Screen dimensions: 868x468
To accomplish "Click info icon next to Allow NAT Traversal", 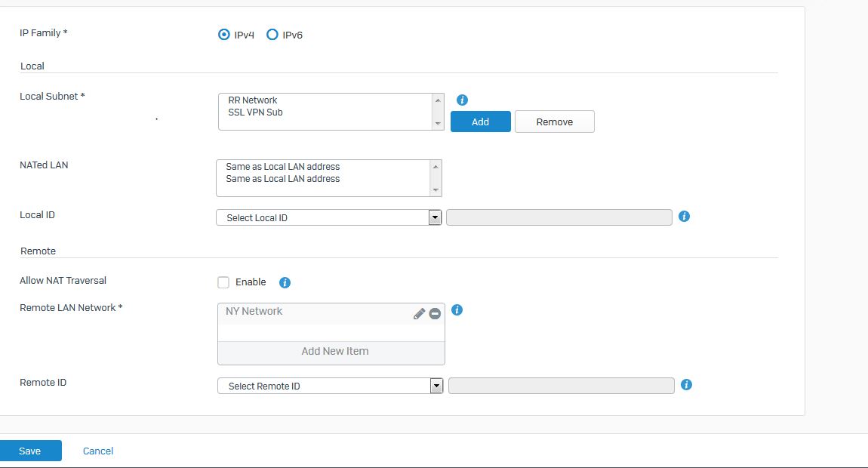I will [285, 282].
